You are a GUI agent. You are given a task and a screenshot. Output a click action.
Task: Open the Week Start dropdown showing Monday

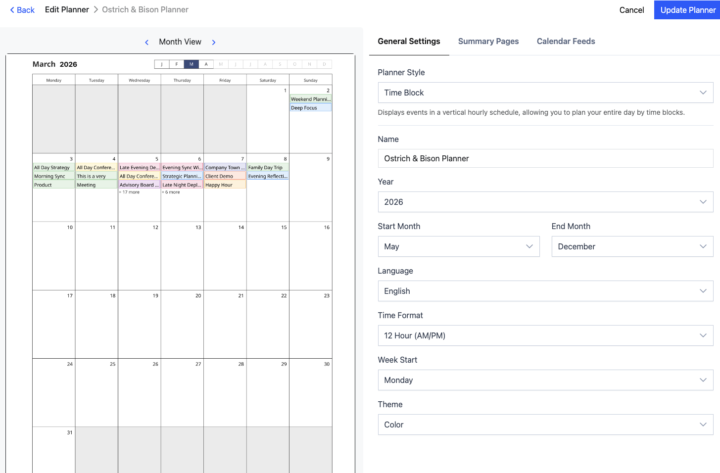546,380
